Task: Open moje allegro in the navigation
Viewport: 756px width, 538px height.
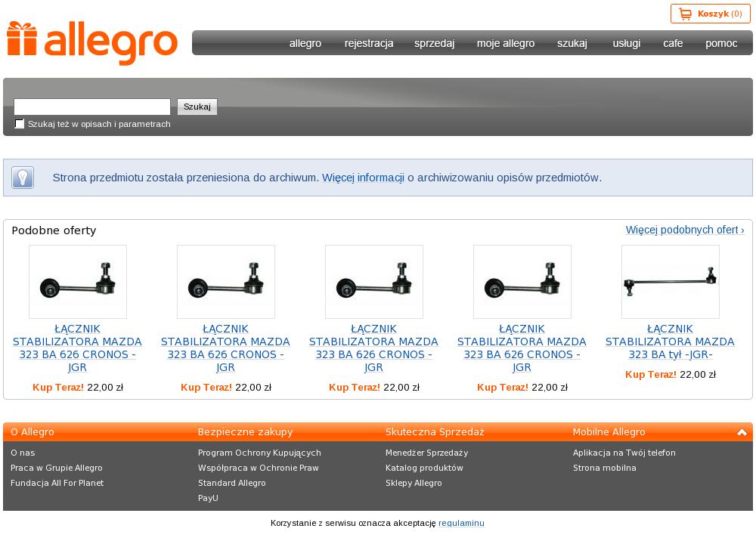Action: click(506, 43)
